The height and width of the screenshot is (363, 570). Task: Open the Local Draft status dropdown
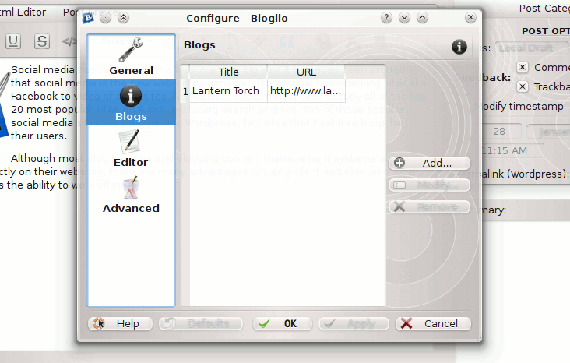(533, 48)
